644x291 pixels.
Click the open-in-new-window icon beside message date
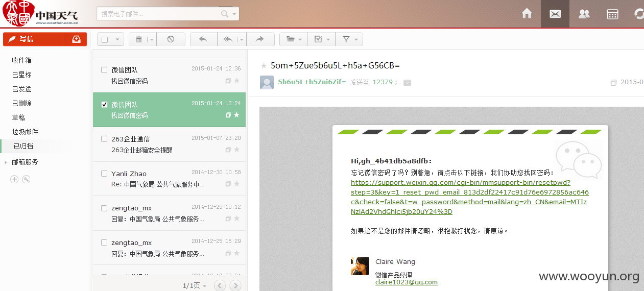coord(613,82)
